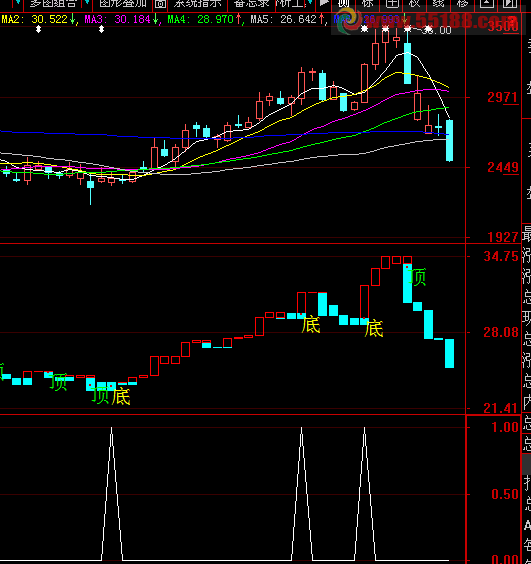Click the 多图组合 toolbar button
The image size is (531, 564).
point(53,4)
